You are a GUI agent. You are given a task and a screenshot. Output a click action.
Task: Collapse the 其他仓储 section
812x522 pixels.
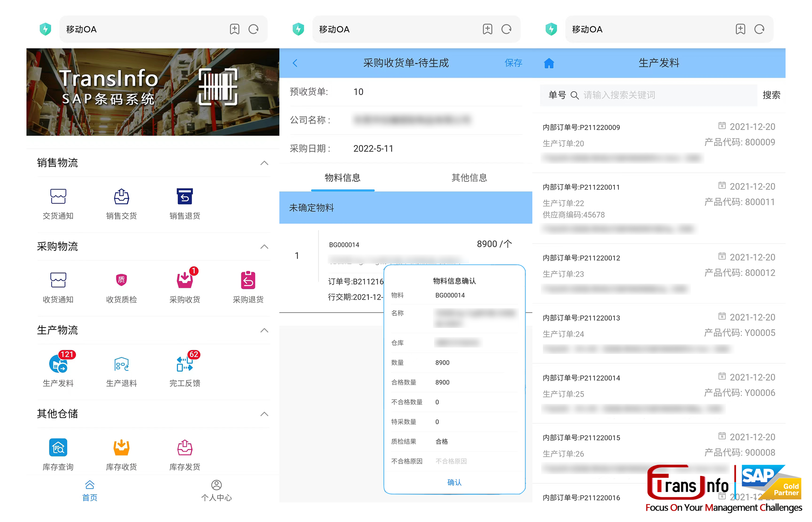tap(264, 414)
